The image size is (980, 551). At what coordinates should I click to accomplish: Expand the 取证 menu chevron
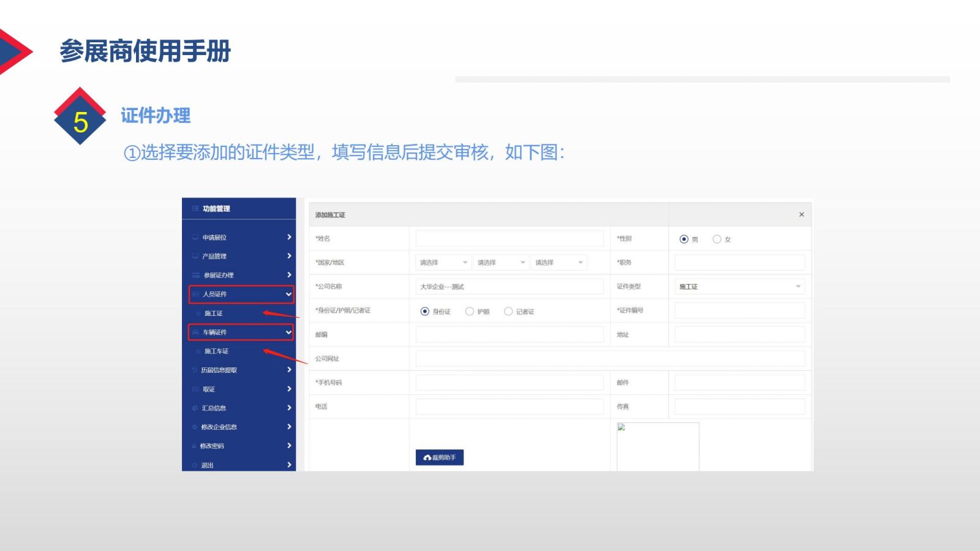coord(289,389)
